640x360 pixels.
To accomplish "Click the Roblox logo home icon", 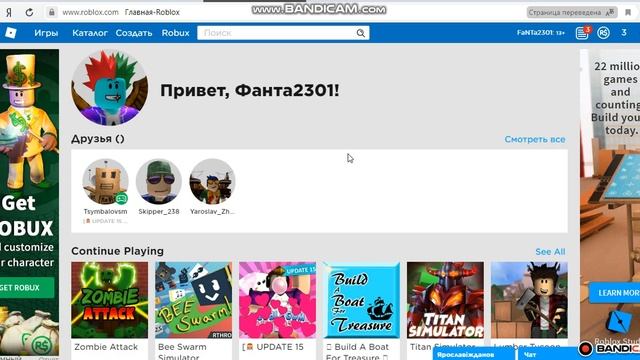I will pyautogui.click(x=11, y=33).
